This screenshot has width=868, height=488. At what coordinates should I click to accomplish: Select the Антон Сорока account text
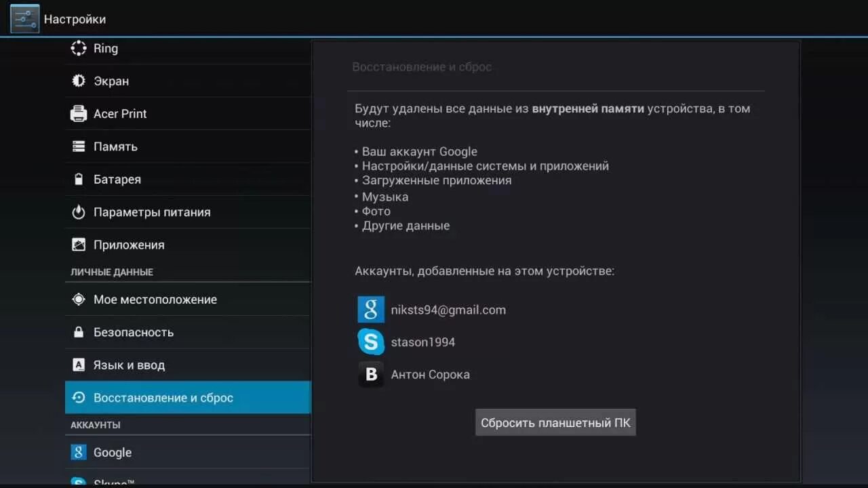pos(430,374)
